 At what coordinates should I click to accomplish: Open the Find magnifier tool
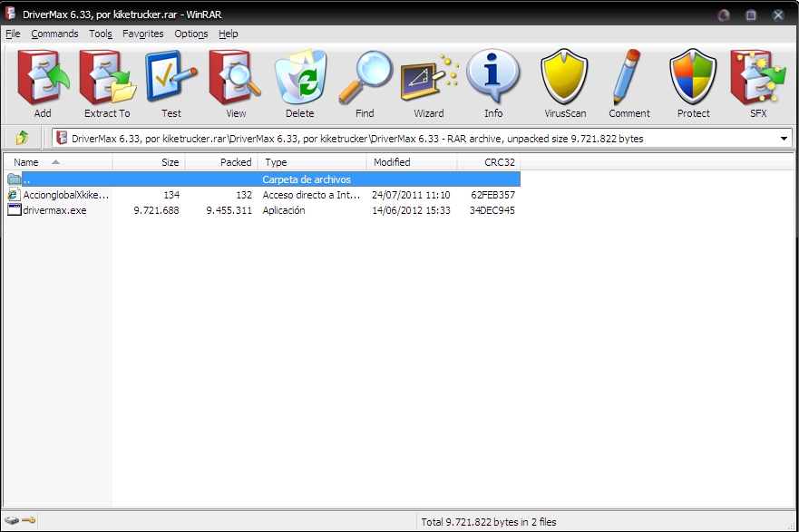click(x=365, y=77)
